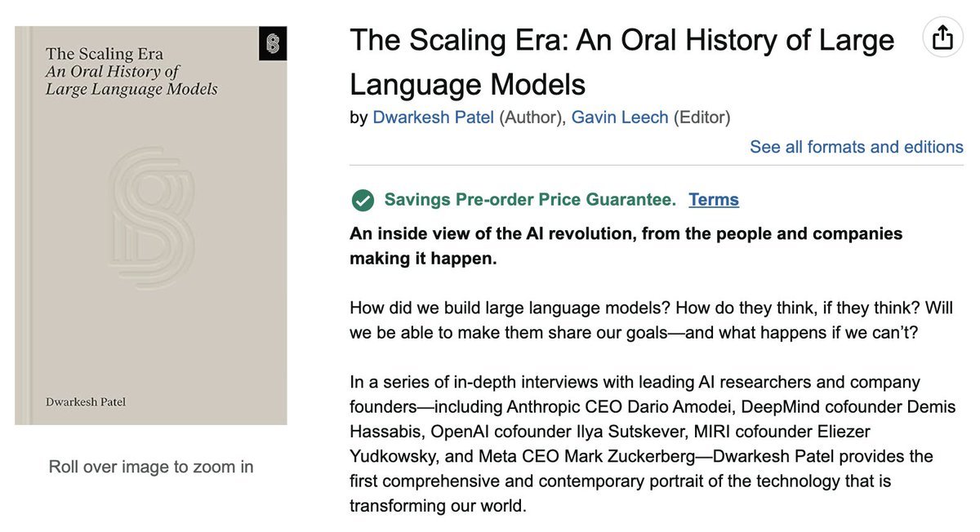Click "Savings Pre-order Price Guarantee" text
Image resolution: width=980 pixels, height=532 pixels.
[x=530, y=200]
